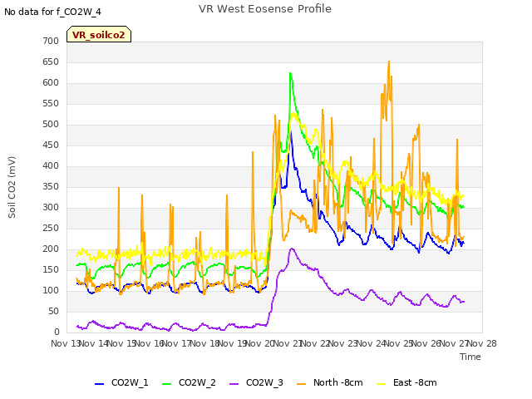Click the green CO2W_2 legend color marker

pos(166,384)
